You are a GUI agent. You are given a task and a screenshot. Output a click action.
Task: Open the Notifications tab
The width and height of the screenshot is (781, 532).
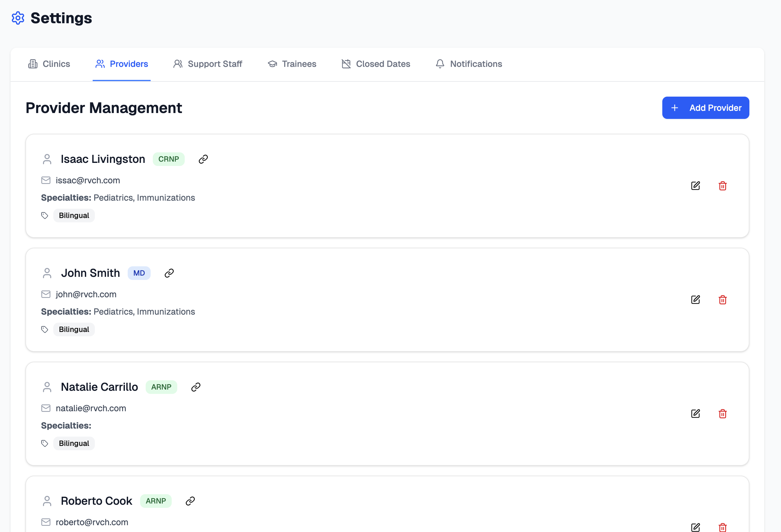click(x=469, y=64)
